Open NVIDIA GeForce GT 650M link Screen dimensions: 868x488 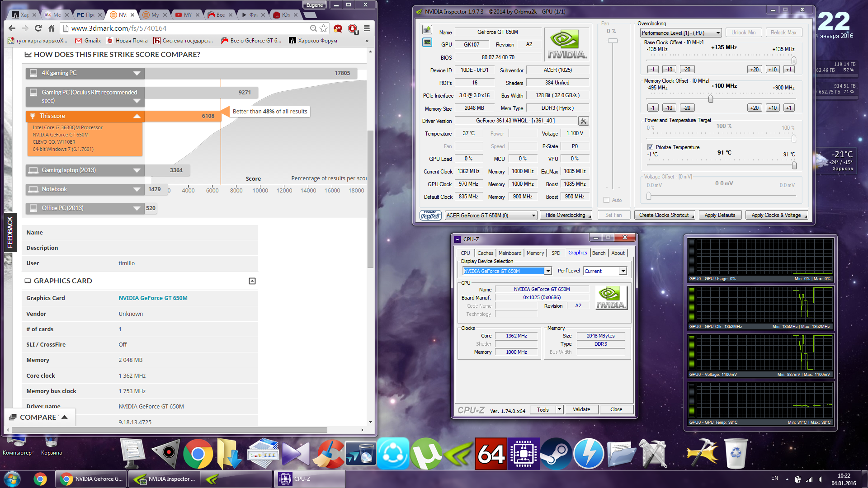coord(153,298)
